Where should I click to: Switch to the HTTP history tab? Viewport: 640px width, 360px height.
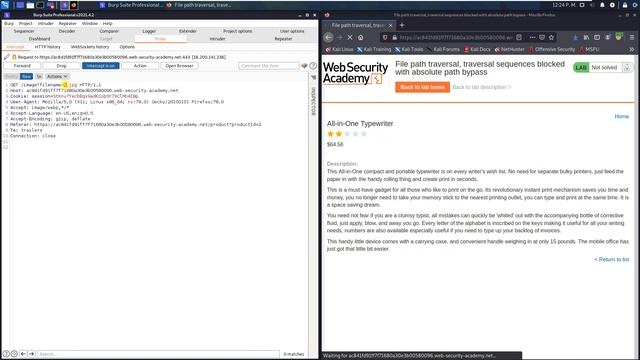(x=47, y=47)
